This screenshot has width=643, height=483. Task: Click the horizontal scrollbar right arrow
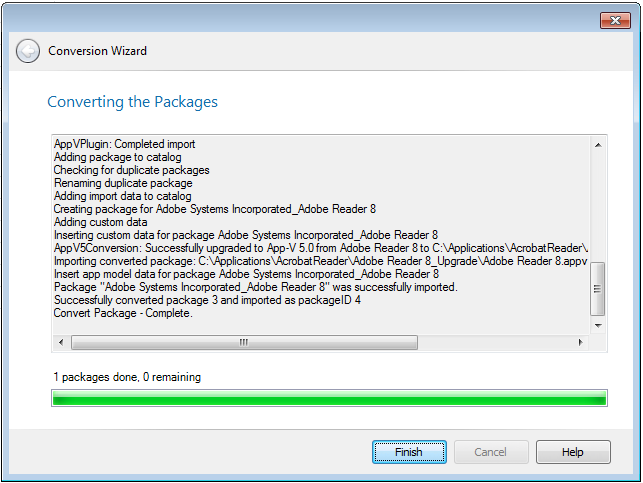(x=581, y=342)
